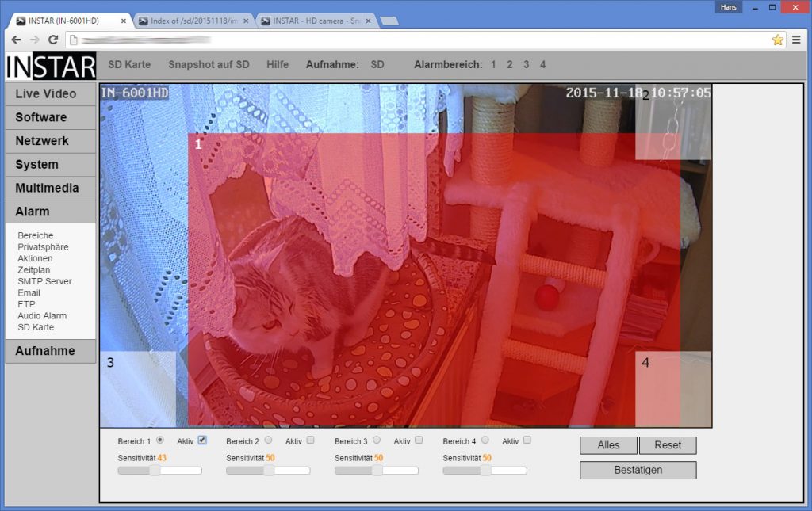
Task: Select the Bereich 2 radio button
Action: pos(268,440)
